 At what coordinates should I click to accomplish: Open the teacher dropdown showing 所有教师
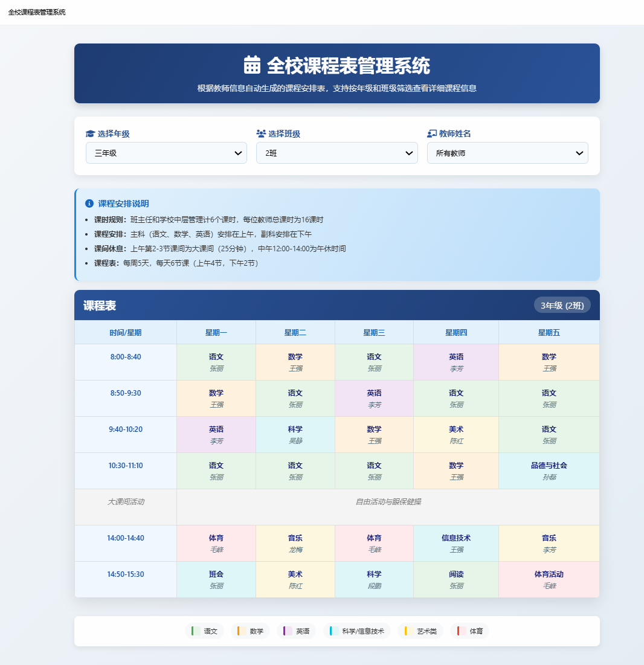point(507,153)
